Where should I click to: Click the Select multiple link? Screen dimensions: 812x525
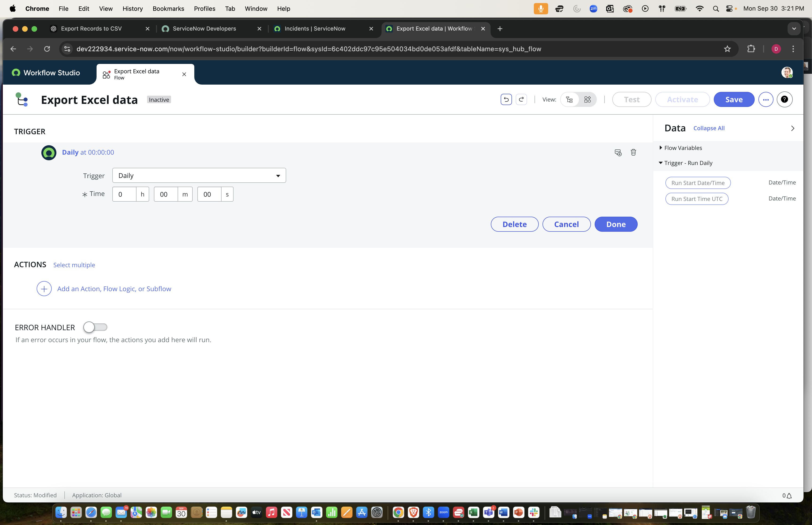(74, 265)
